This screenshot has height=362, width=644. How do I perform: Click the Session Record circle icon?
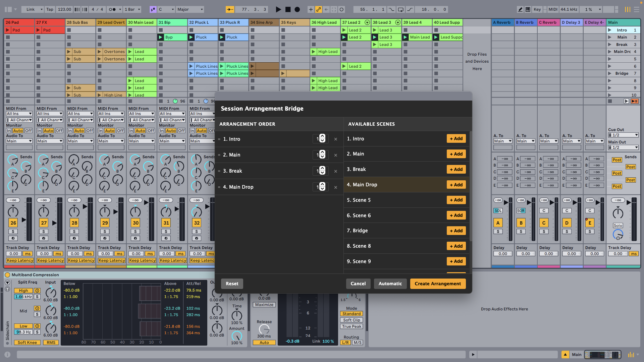(x=341, y=9)
